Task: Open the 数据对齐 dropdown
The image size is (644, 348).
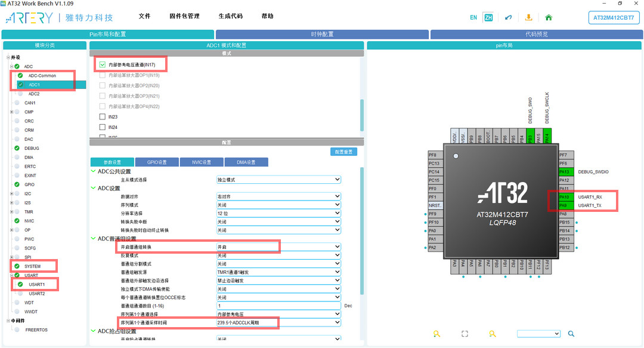Action: (x=278, y=196)
